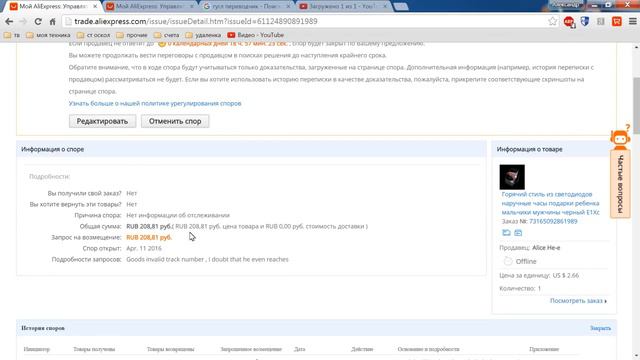
Task: Open the Частые вопросы side tab
Action: click(620, 184)
